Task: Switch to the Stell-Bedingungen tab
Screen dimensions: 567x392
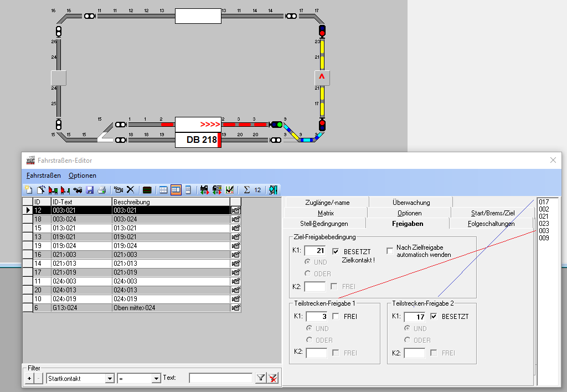Action: pyautogui.click(x=324, y=224)
